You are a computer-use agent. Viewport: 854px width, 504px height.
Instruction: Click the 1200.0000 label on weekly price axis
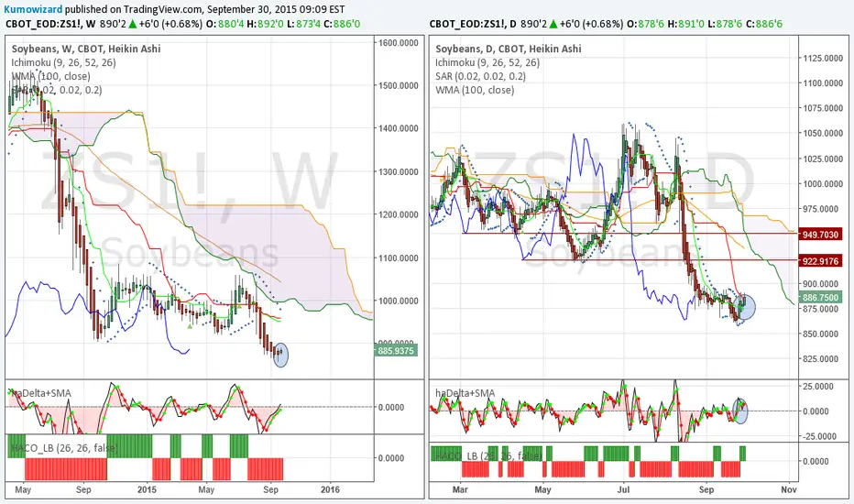pos(399,214)
